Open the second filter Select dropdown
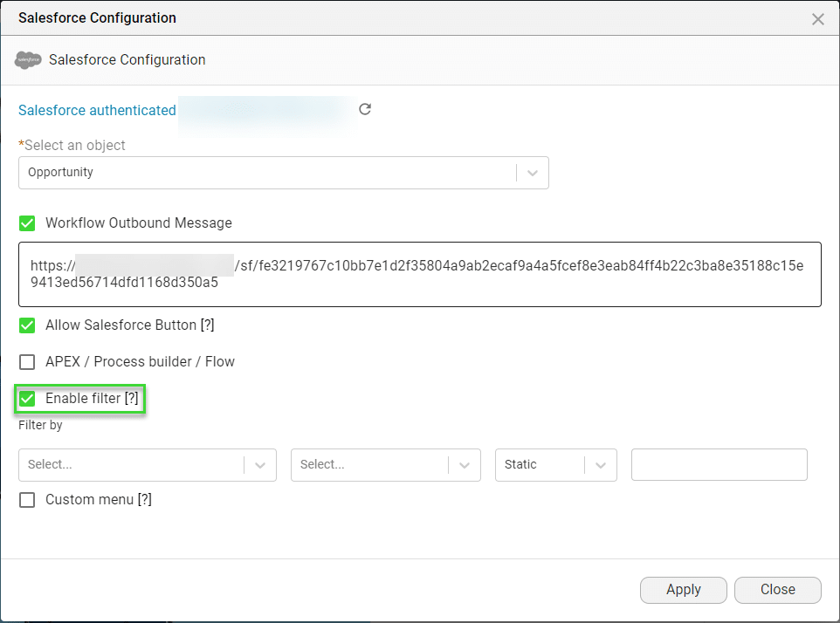 coord(464,464)
